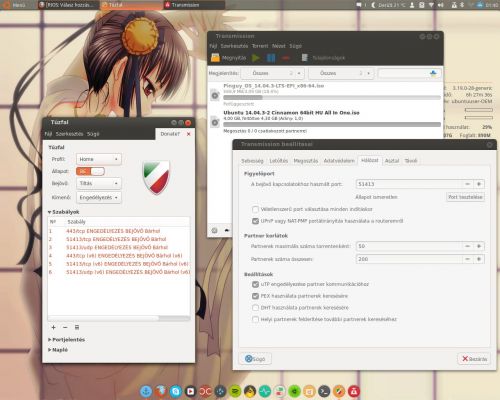Open red Transmission icon in dock
This screenshot has width=500, height=400.
pos(354,391)
